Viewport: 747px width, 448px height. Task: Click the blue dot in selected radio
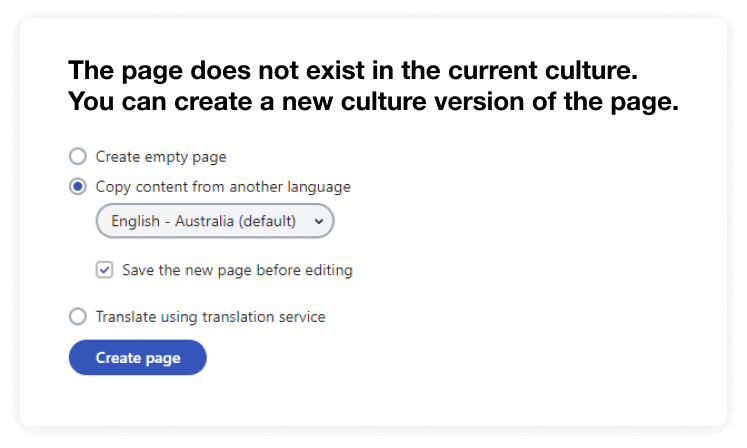coord(78,186)
